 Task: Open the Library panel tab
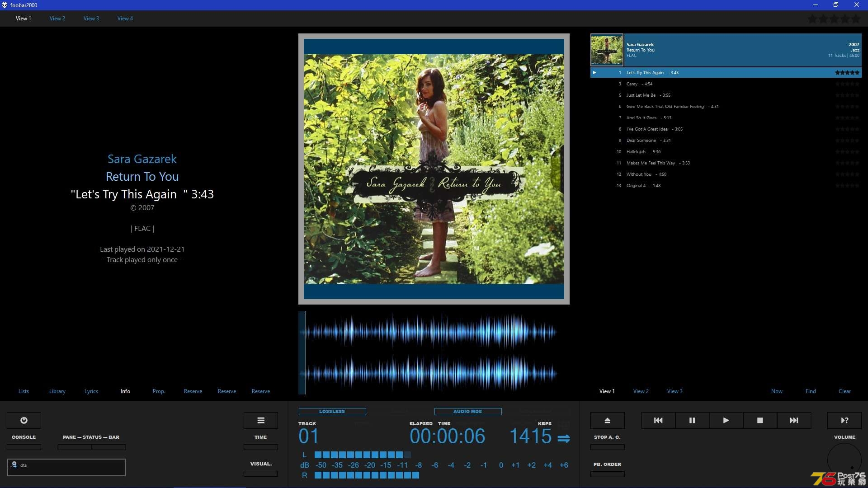57,391
